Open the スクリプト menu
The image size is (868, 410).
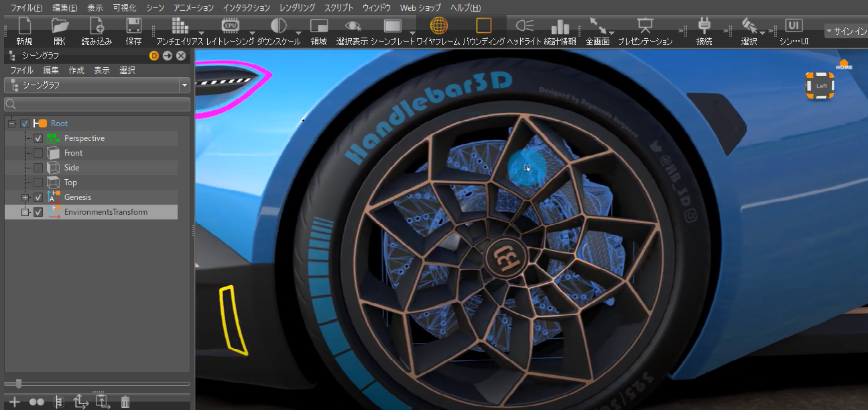(339, 7)
